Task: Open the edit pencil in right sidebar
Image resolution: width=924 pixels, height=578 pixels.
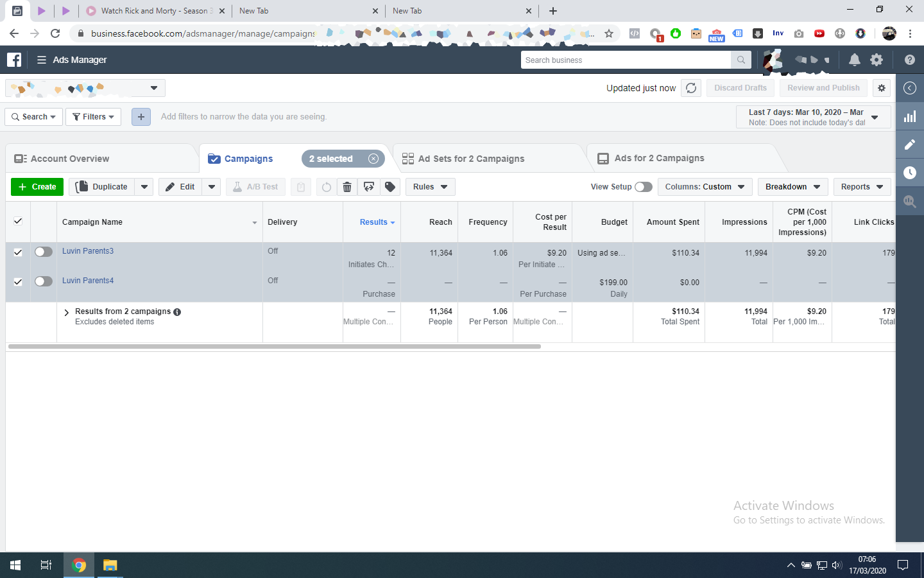Action: [x=910, y=144]
